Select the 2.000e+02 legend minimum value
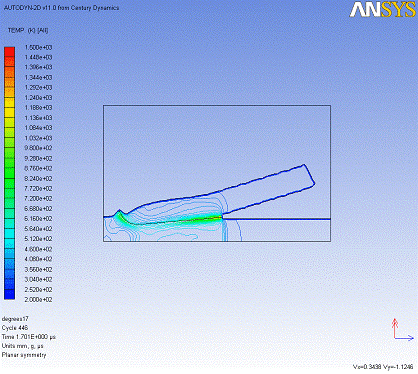Image resolution: width=418 pixels, height=374 pixels. pos(38,300)
